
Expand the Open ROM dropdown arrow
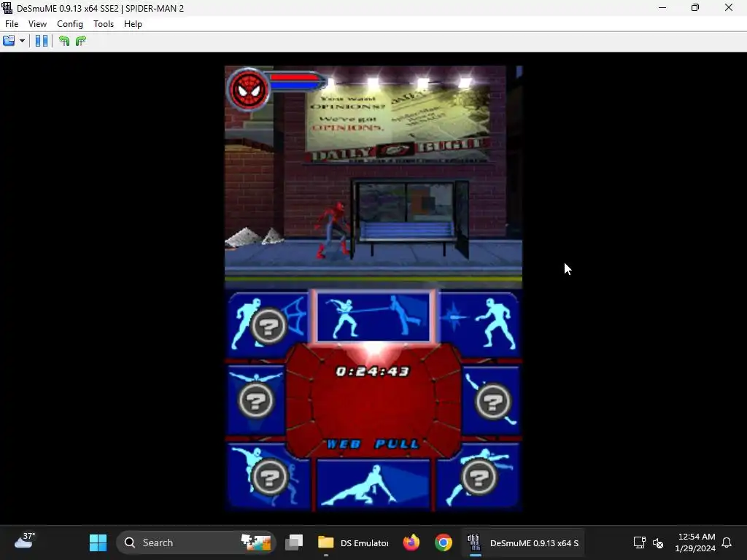[22, 41]
